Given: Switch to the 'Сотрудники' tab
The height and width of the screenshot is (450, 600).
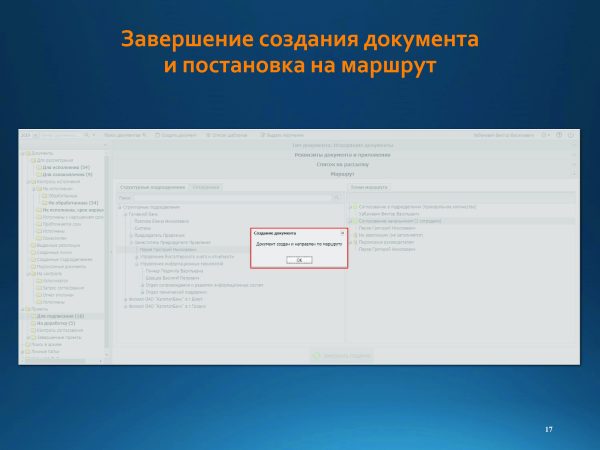Looking at the screenshot, I should [x=207, y=187].
